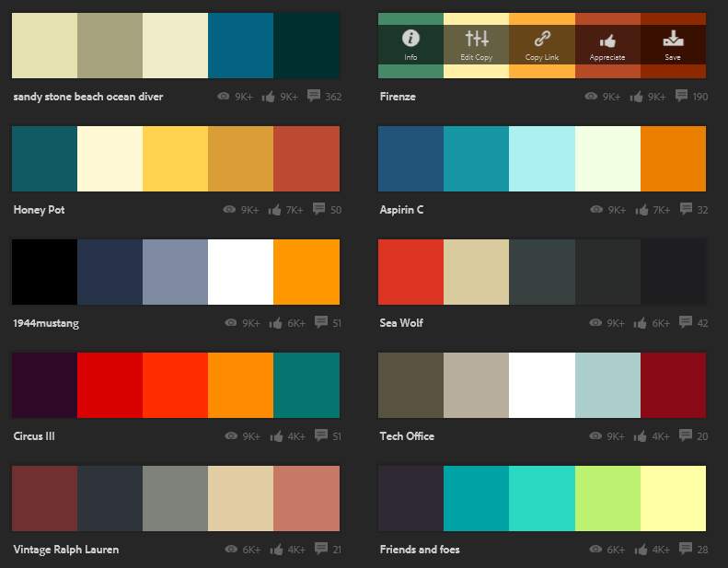Click the eye icon for Sea Wolf
Image resolution: width=728 pixels, height=568 pixels.
click(x=595, y=323)
